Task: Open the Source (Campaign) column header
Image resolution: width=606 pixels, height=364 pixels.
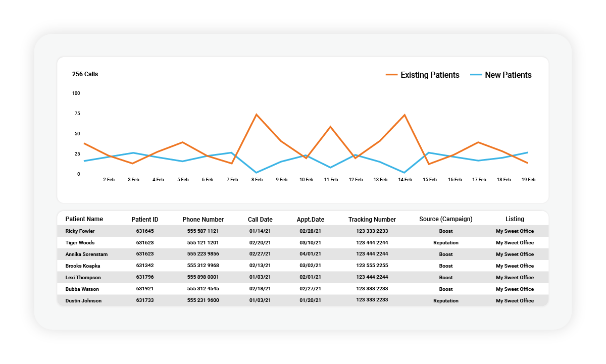Action: pyautogui.click(x=445, y=218)
